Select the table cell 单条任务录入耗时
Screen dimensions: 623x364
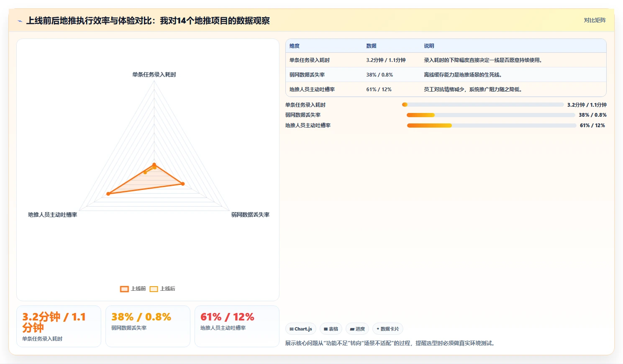point(310,60)
